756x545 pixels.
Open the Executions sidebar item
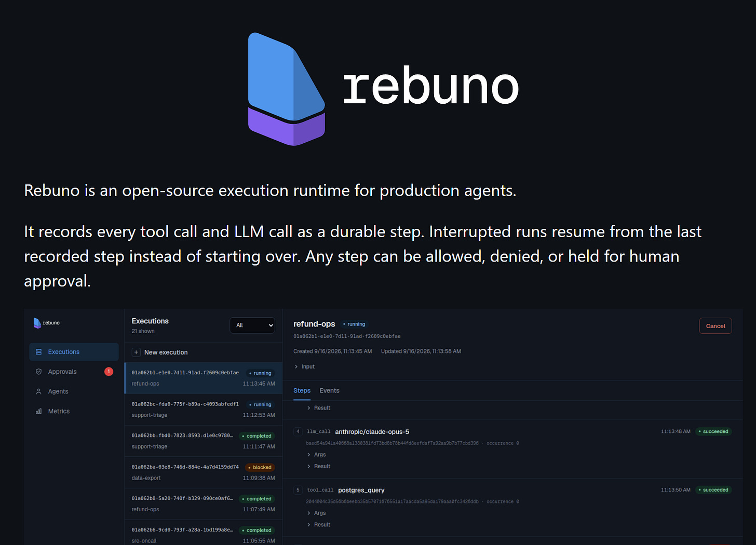point(74,352)
